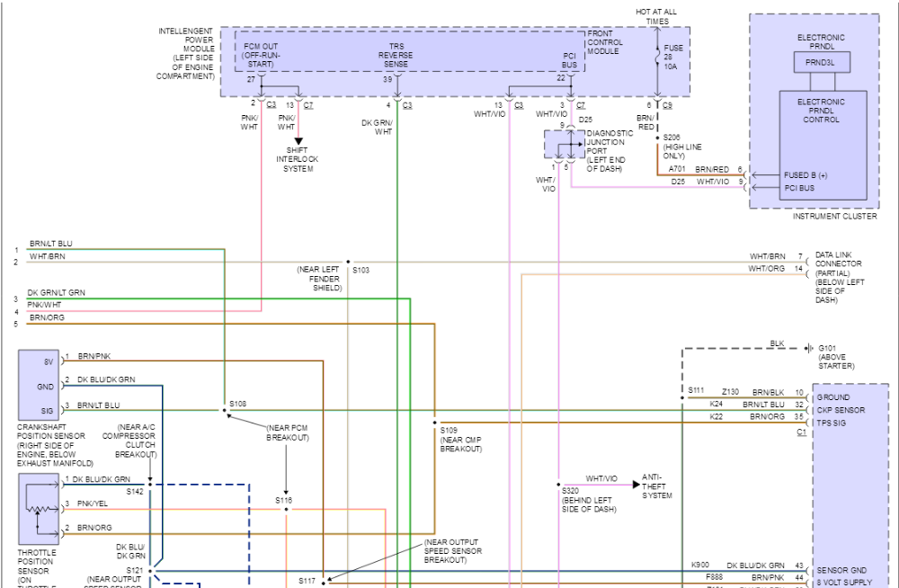The image size is (899, 588).
Task: Click the PRND3L display box
Action: point(822,62)
